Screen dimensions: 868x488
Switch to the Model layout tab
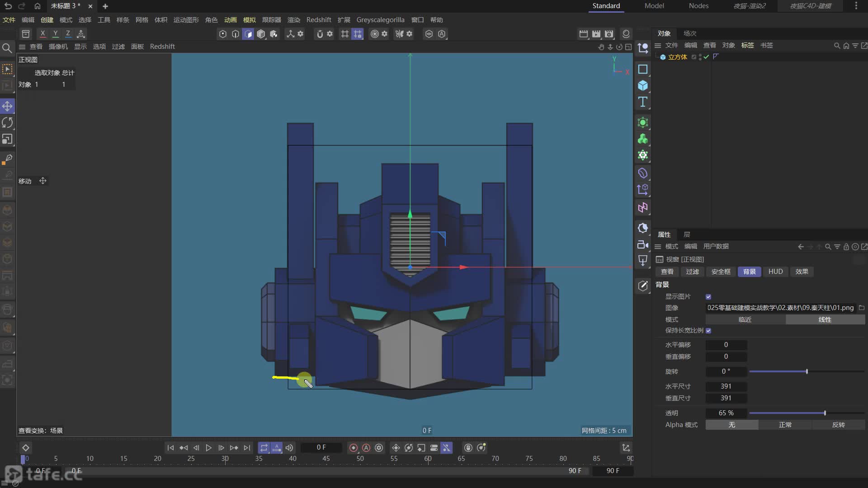click(654, 6)
